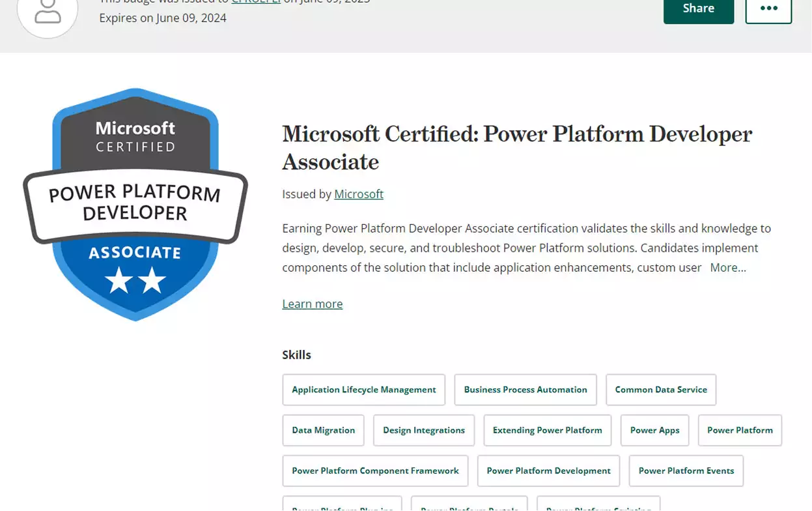This screenshot has height=511, width=812.
Task: Open the Microsoft issuer link
Action: [x=359, y=194]
